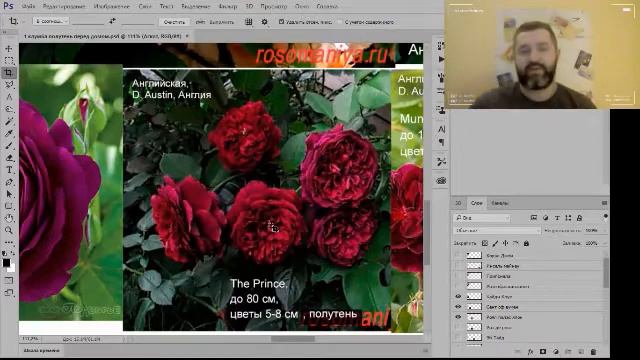
Task: Open blend mode 'Обычные' dropdown
Action: click(x=497, y=231)
